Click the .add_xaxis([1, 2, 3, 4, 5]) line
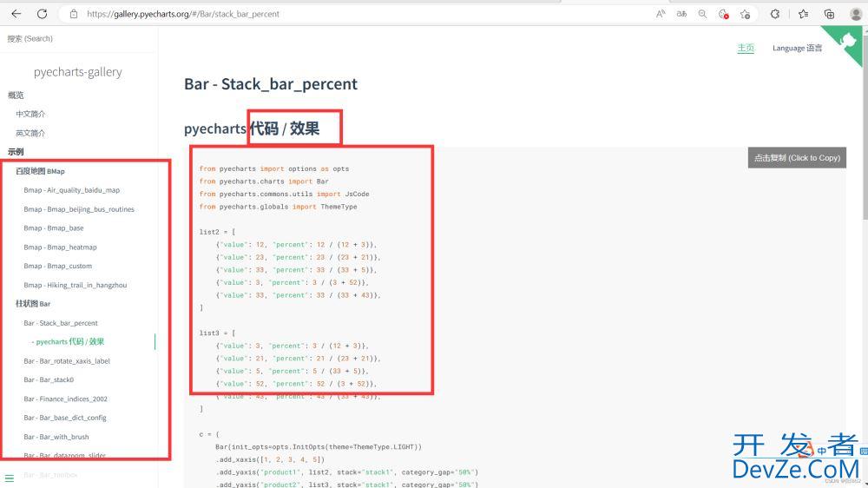 click(x=270, y=459)
